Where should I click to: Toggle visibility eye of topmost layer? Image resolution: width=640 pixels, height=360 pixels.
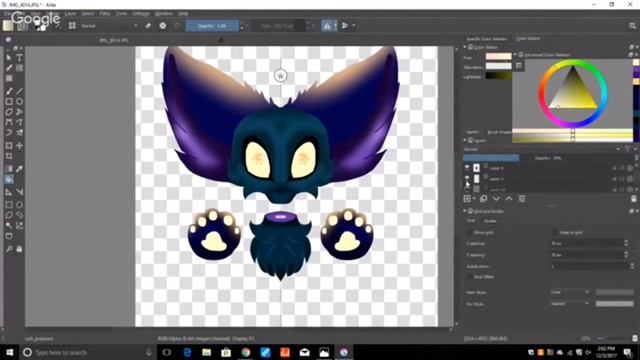point(467,167)
